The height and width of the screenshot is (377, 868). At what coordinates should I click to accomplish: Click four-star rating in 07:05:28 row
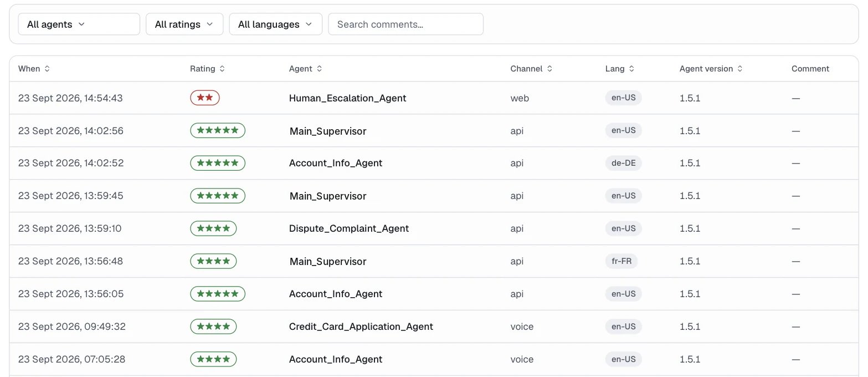[213, 359]
